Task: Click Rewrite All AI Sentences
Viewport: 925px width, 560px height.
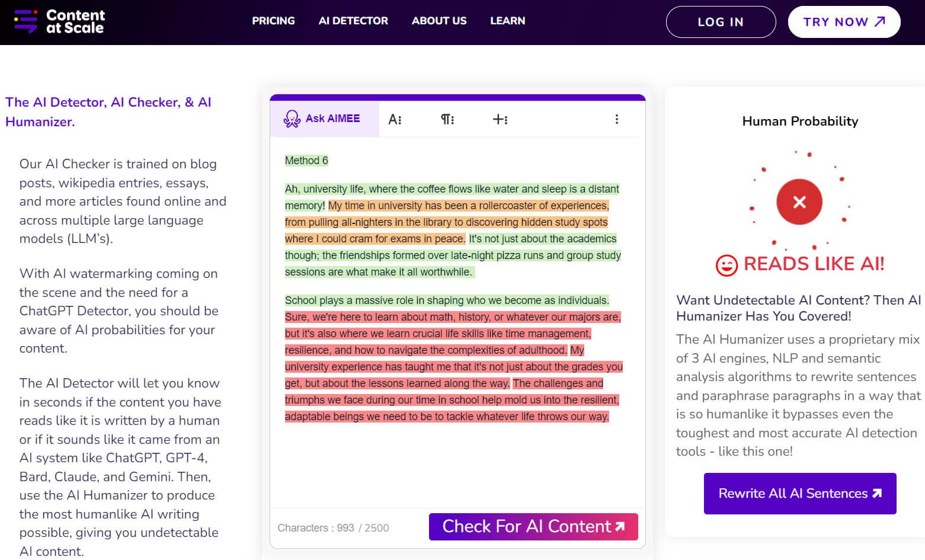Action: [x=799, y=494]
